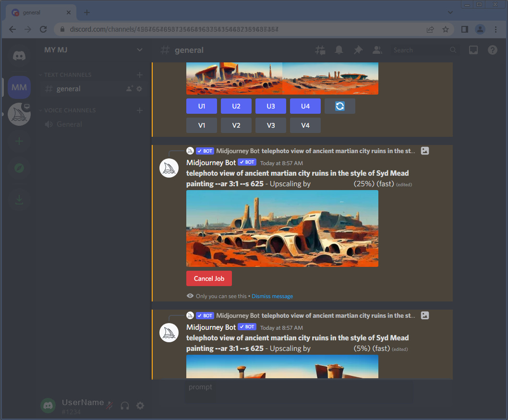Screen dimensions: 508x420
Task: Toggle headphones deafen in user panel
Action: pyautogui.click(x=125, y=406)
